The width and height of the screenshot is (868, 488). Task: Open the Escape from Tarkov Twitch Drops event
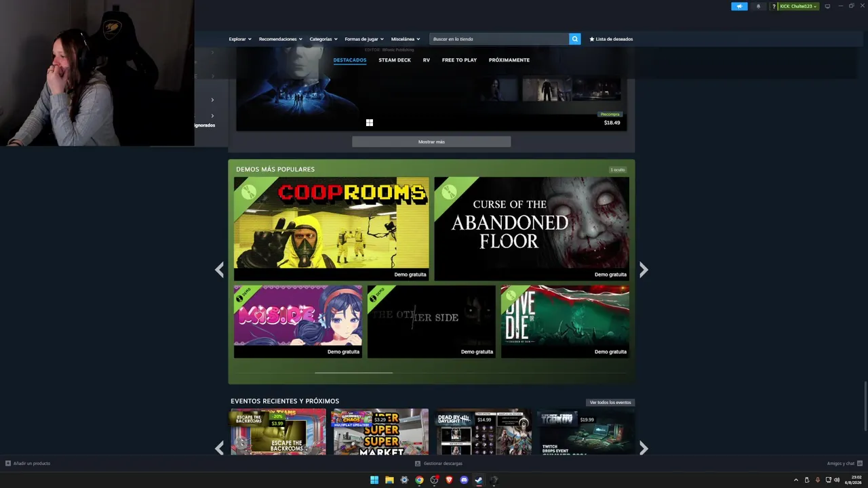tap(586, 432)
